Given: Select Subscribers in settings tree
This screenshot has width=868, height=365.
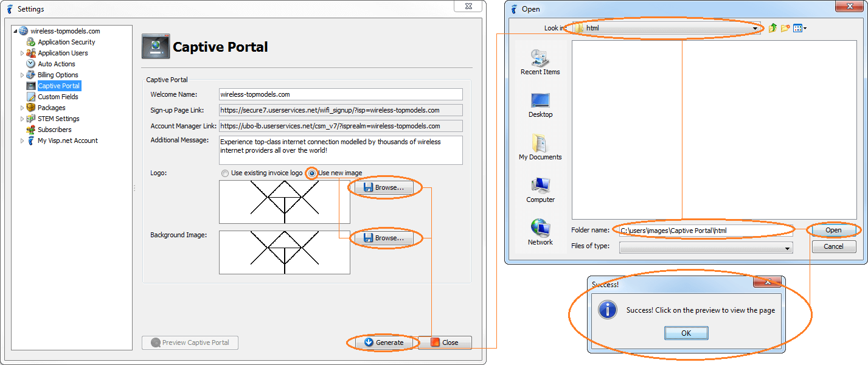Looking at the screenshot, I should tap(54, 130).
